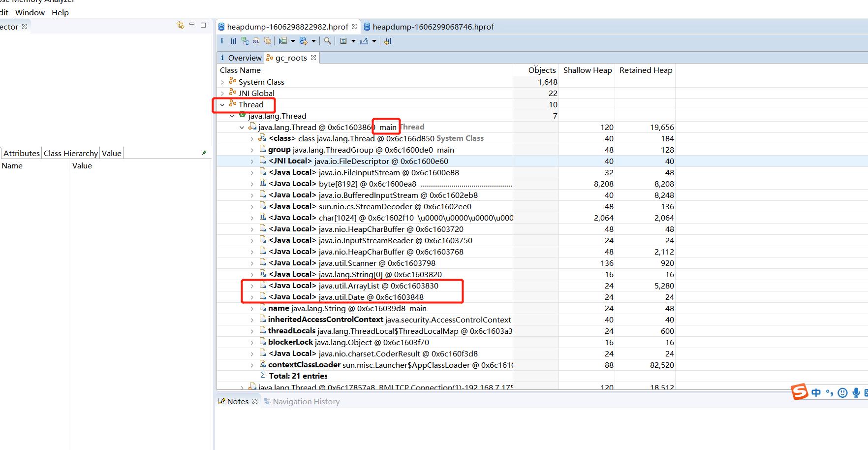
Task: Select the JNI Local java.io.FileDescriptor row
Action: click(x=446, y=161)
